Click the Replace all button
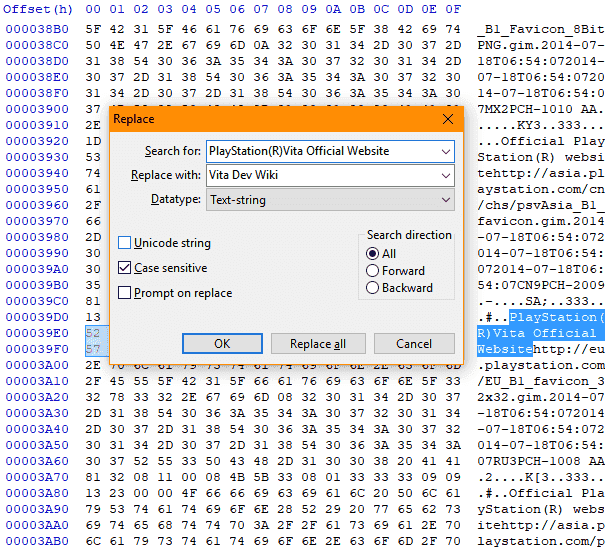615x552 pixels. tap(318, 344)
